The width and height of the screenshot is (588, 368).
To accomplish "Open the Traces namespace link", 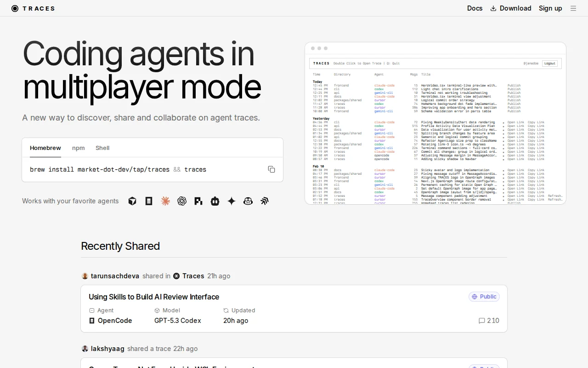I will [x=193, y=276].
